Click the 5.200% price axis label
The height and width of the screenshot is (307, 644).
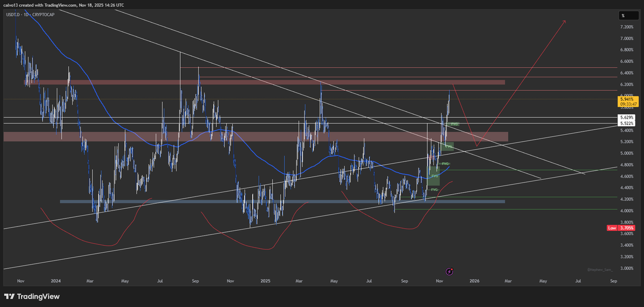626,142
